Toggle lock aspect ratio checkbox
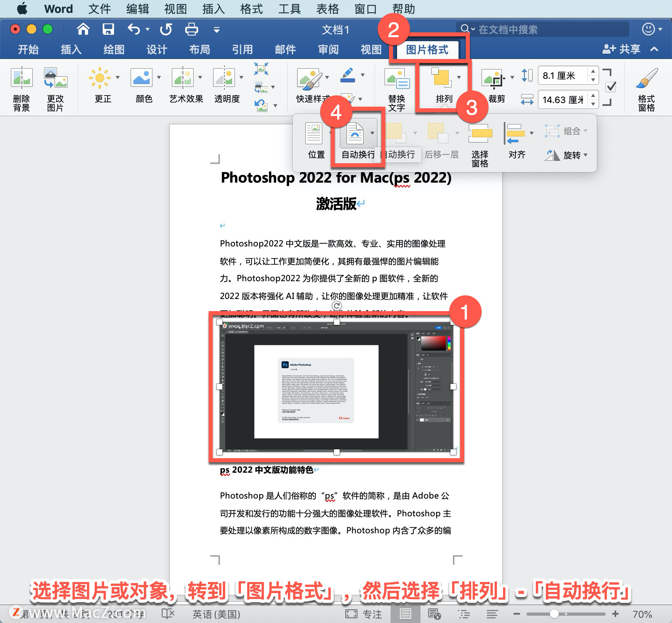The image size is (672, 623). 611,87
